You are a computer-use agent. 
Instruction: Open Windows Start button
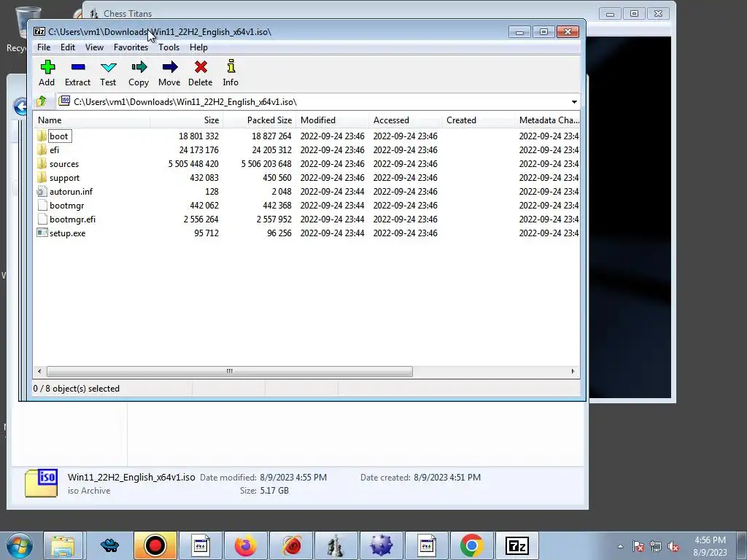click(20, 545)
